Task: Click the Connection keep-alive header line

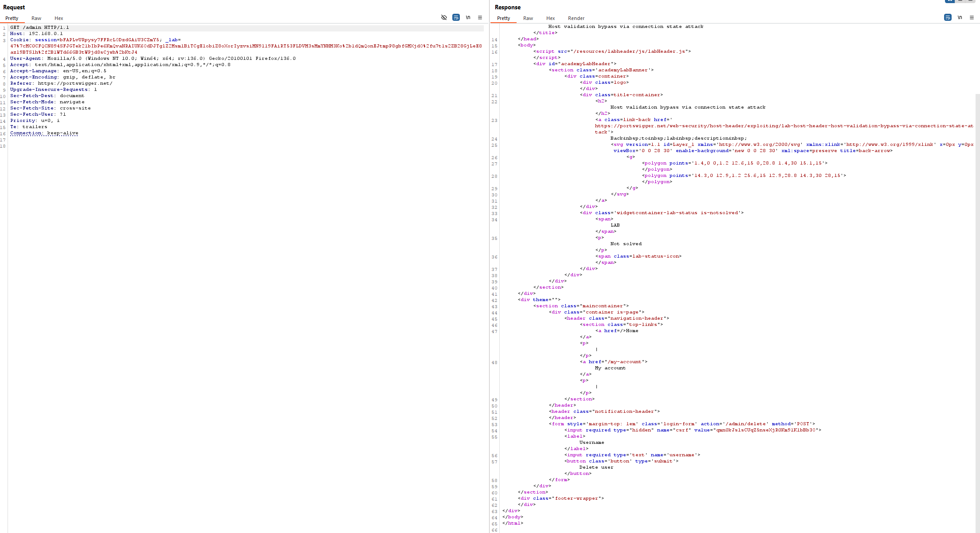Action: pyautogui.click(x=44, y=133)
